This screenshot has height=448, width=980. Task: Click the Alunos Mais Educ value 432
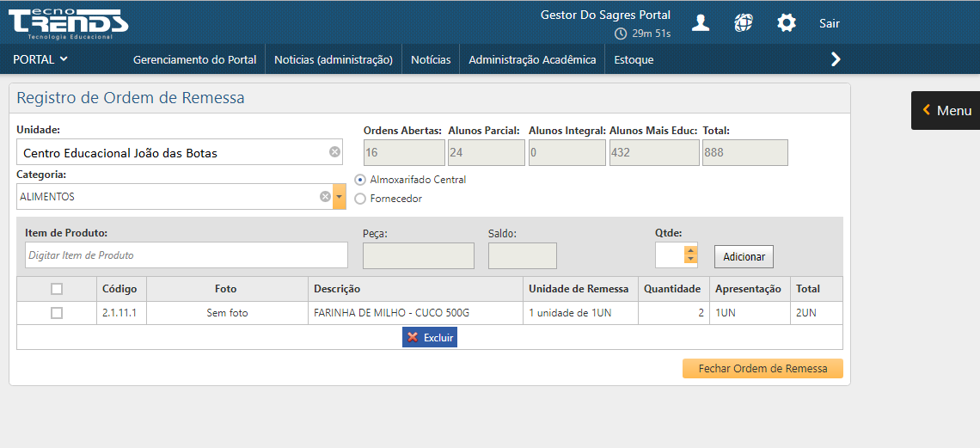654,152
